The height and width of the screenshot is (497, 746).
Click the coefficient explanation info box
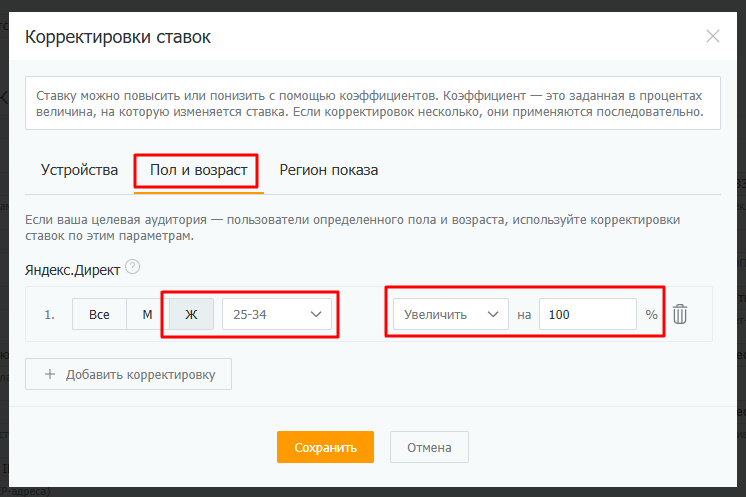(373, 103)
